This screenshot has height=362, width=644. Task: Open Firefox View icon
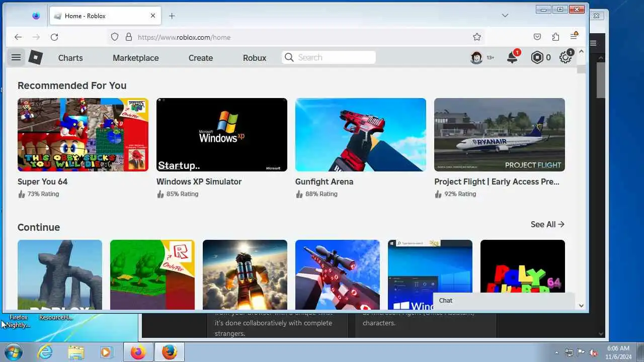pos(36,16)
